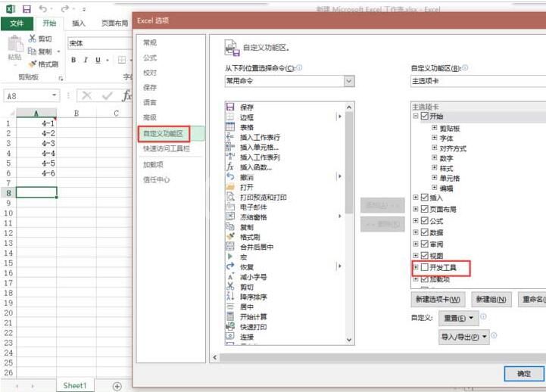This screenshot has width=546, height=392.
Task: Open the 重置 dropdown button
Action: pyautogui.click(x=459, y=318)
